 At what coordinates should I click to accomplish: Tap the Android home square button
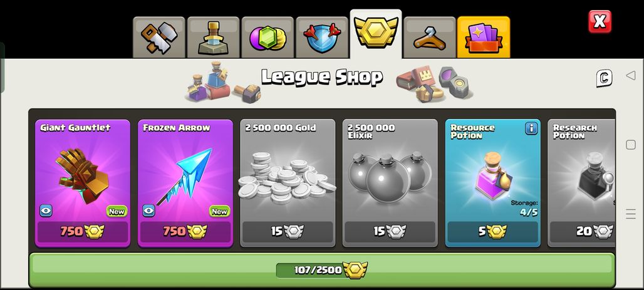point(630,145)
